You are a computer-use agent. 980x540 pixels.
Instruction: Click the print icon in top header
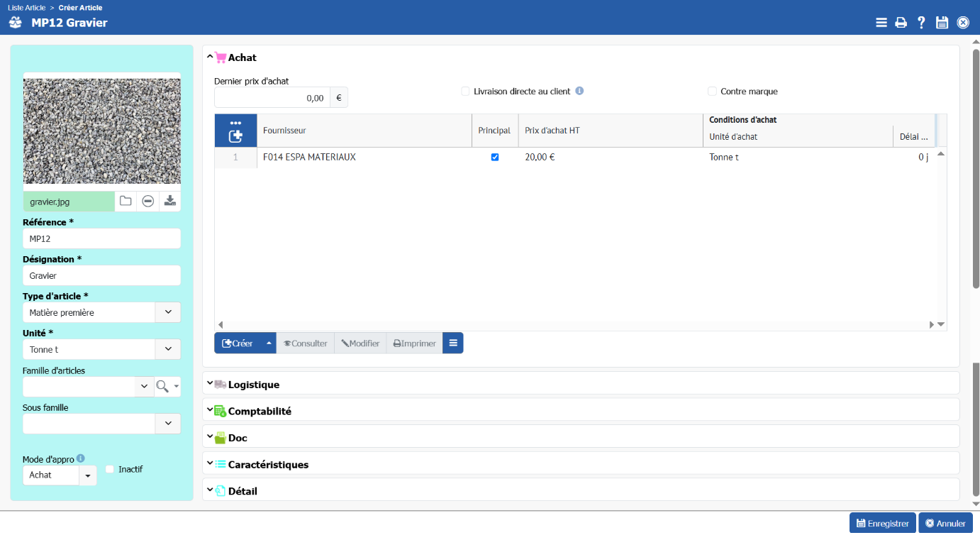(x=901, y=23)
